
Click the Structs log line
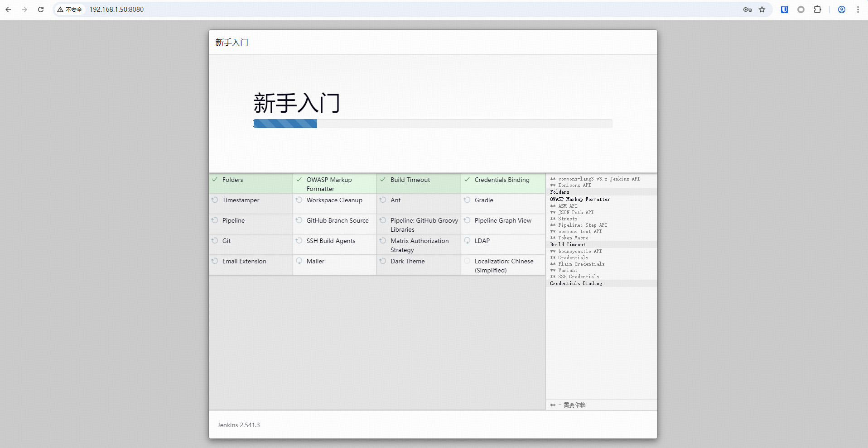pos(564,219)
